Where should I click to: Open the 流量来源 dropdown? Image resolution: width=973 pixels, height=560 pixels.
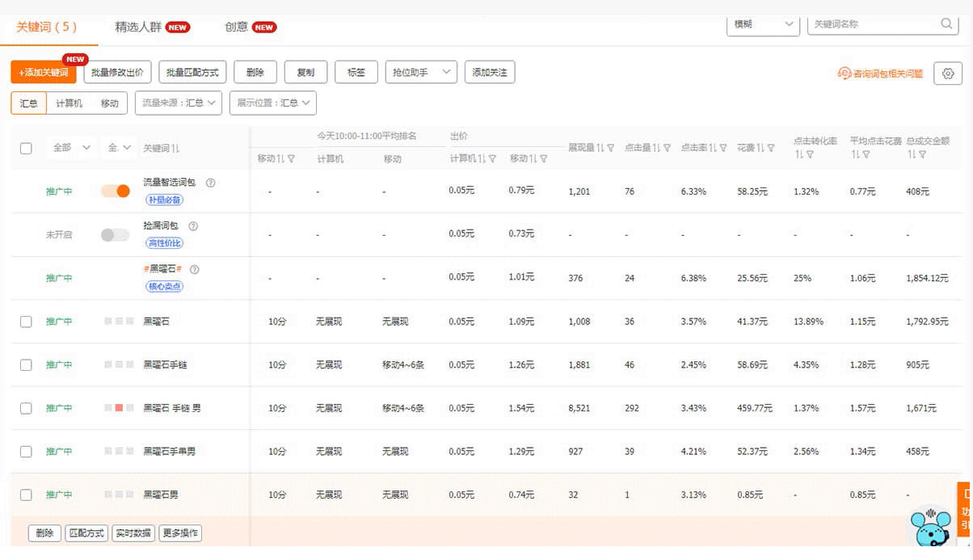tap(179, 103)
